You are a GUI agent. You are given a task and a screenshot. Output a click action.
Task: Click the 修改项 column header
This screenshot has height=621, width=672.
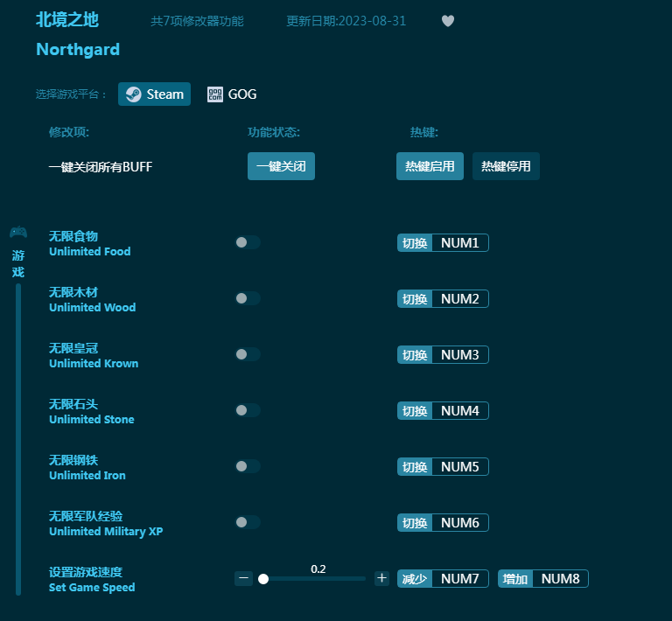tap(69, 132)
